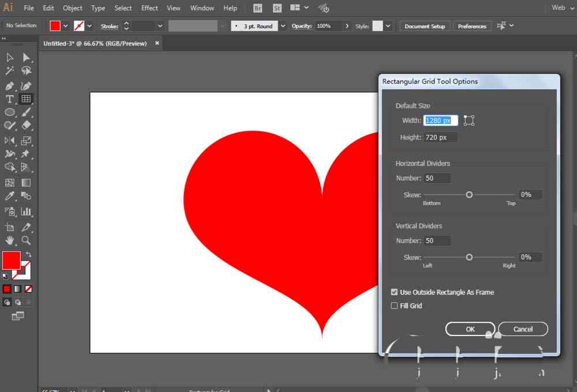Click the reference point locator icon
This screenshot has width=577, height=392.
click(469, 120)
